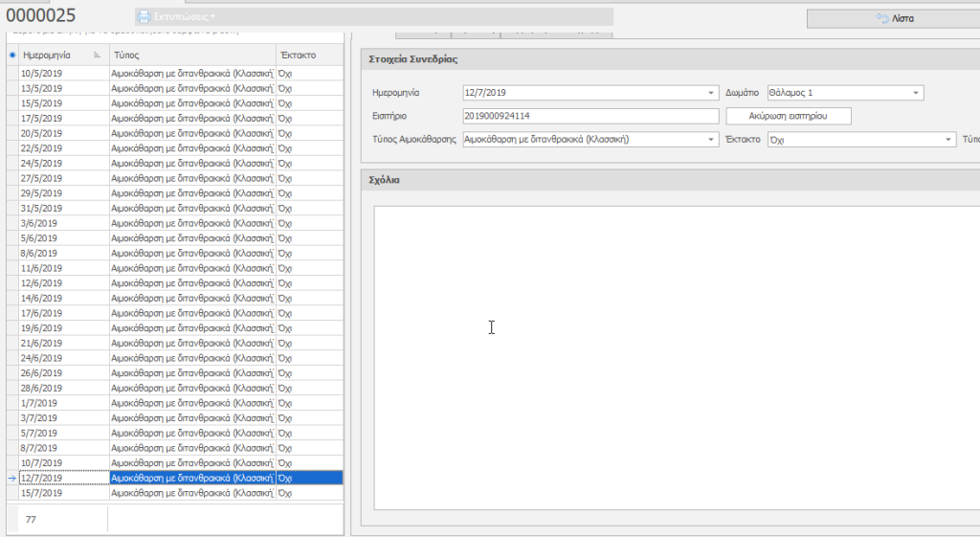This screenshot has height=537, width=980.
Task: Click the back-arrow icon on the Λίστα button
Action: [883, 18]
